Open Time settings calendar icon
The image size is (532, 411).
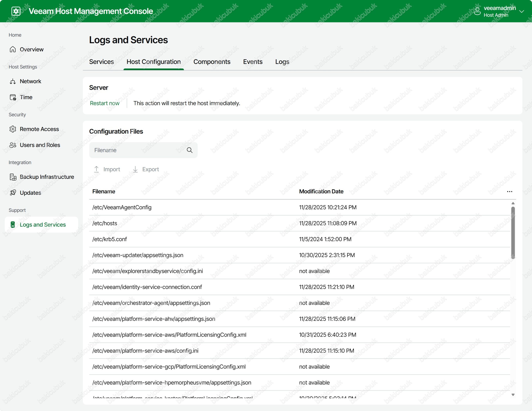click(13, 97)
